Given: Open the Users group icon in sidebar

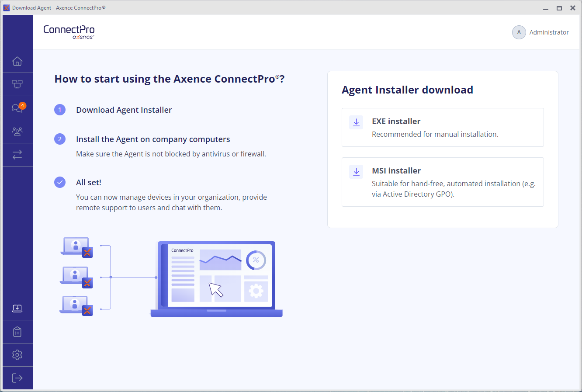Looking at the screenshot, I should coord(17,132).
